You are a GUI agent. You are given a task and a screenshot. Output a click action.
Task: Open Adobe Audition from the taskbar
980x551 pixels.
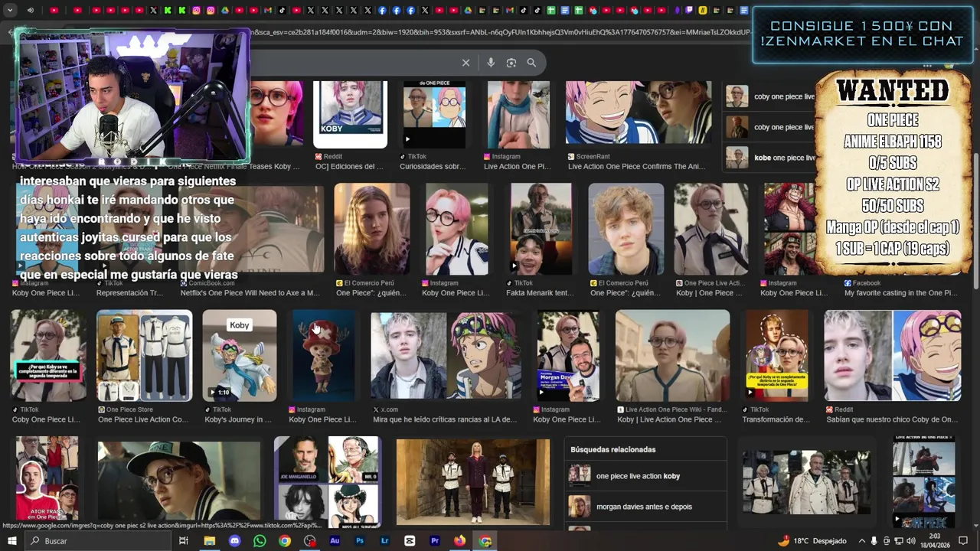tap(335, 541)
